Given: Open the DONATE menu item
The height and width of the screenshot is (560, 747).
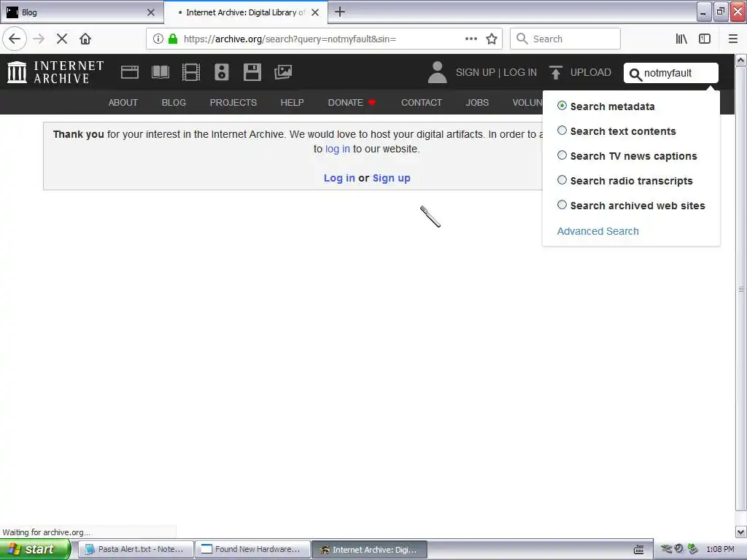Looking at the screenshot, I should click(352, 102).
